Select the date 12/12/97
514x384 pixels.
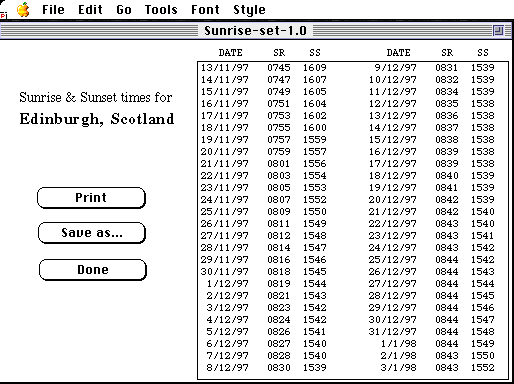pyautogui.click(x=393, y=104)
